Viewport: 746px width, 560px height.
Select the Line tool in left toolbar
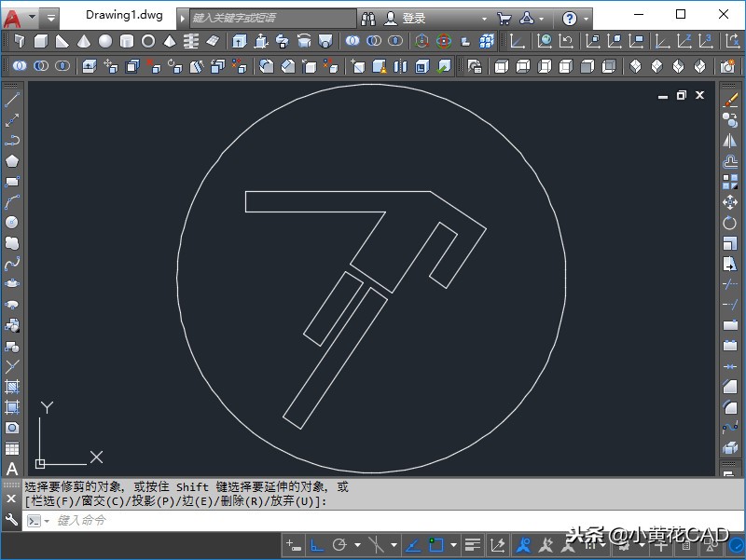[x=12, y=100]
